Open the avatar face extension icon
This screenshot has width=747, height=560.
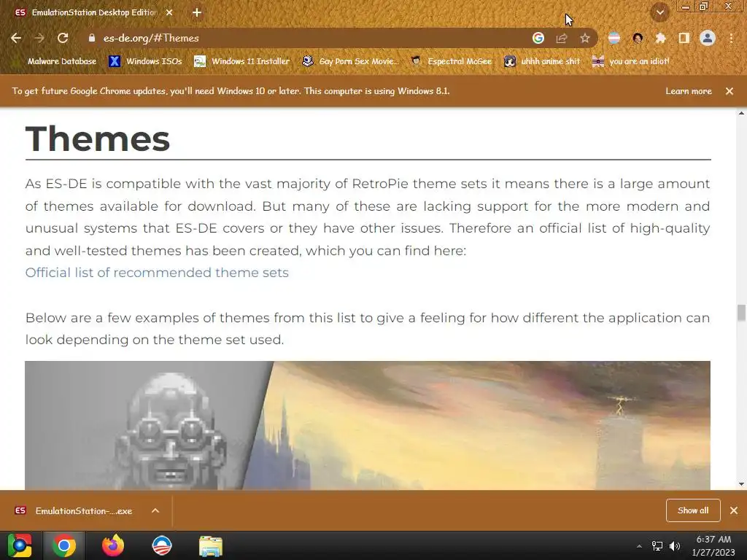point(638,38)
